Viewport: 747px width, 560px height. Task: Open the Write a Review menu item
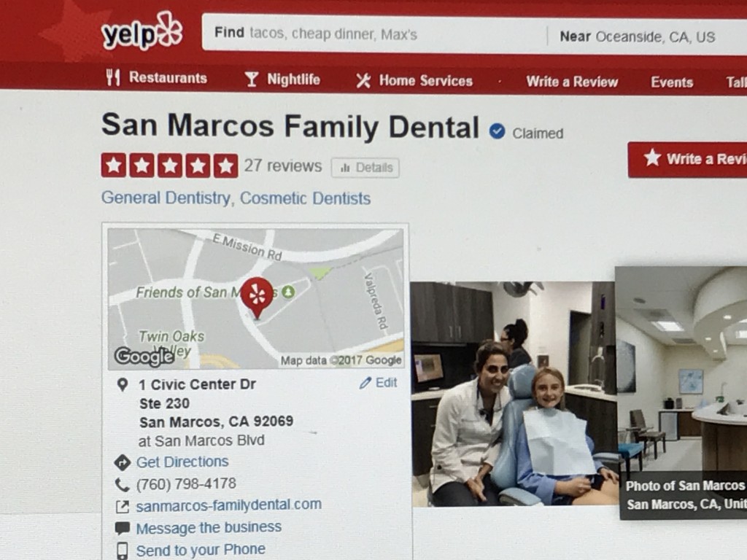[572, 82]
